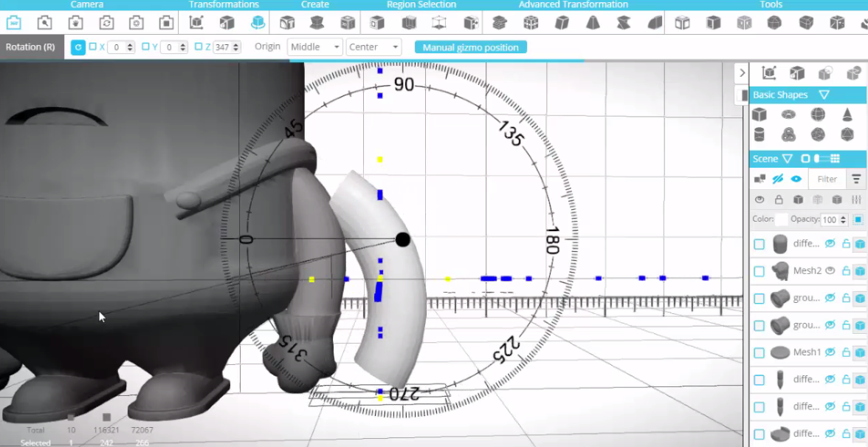
Task: Open camera settings gear icon
Action: 136,23
